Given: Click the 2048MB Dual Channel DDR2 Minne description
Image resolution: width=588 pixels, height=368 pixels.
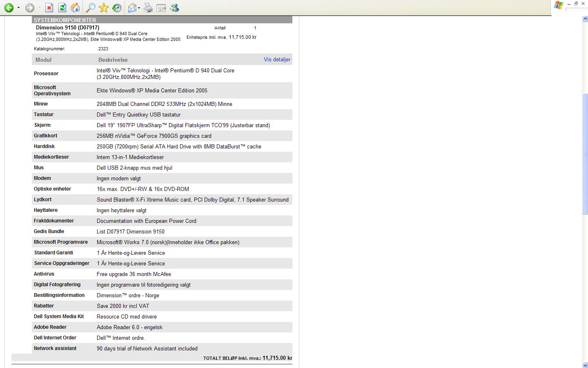Looking at the screenshot, I should (x=165, y=104).
